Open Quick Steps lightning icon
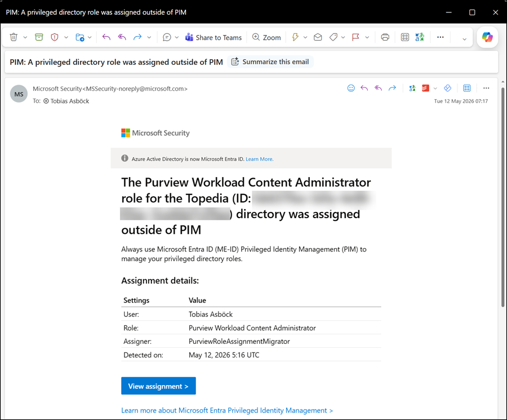The height and width of the screenshot is (420, 507). pos(295,37)
